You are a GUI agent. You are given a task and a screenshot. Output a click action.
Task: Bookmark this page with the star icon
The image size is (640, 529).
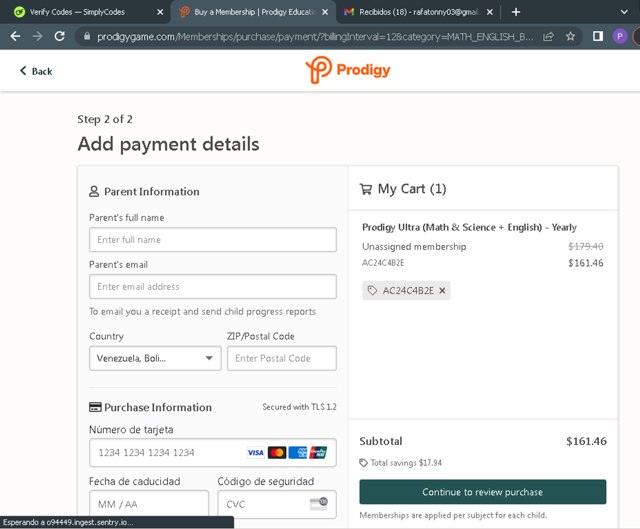pos(571,36)
